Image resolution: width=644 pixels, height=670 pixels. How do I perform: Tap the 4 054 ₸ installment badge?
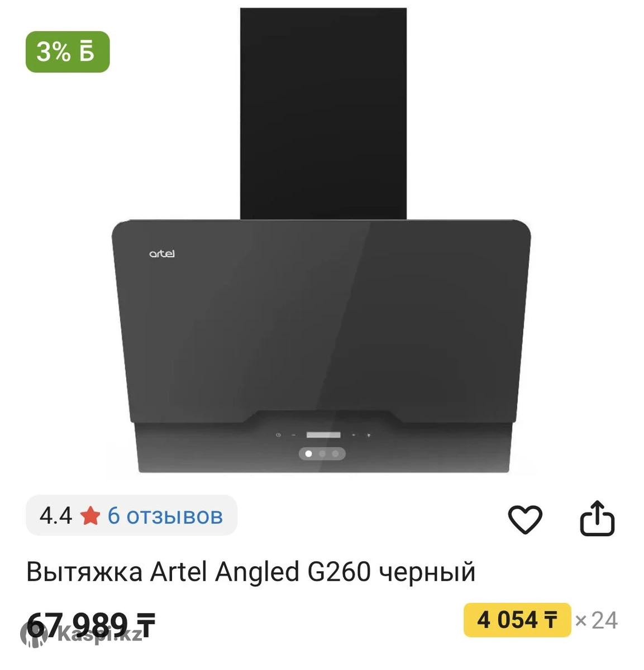pos(517,620)
